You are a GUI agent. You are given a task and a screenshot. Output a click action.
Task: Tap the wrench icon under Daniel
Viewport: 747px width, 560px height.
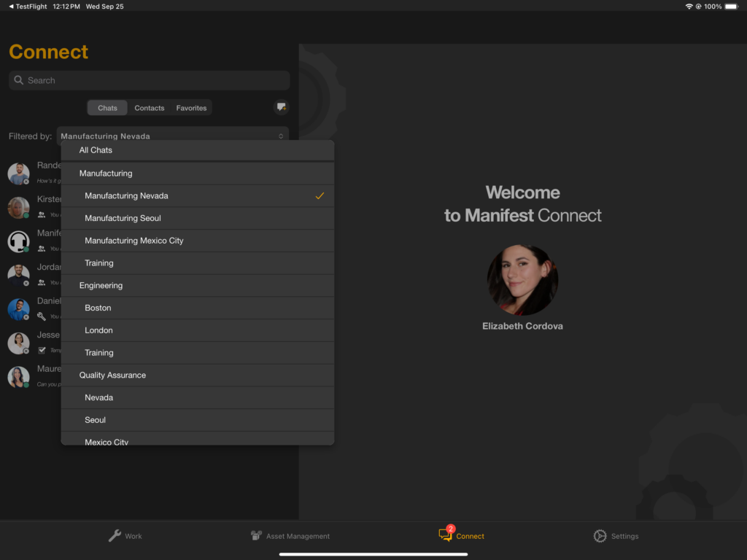tap(42, 316)
